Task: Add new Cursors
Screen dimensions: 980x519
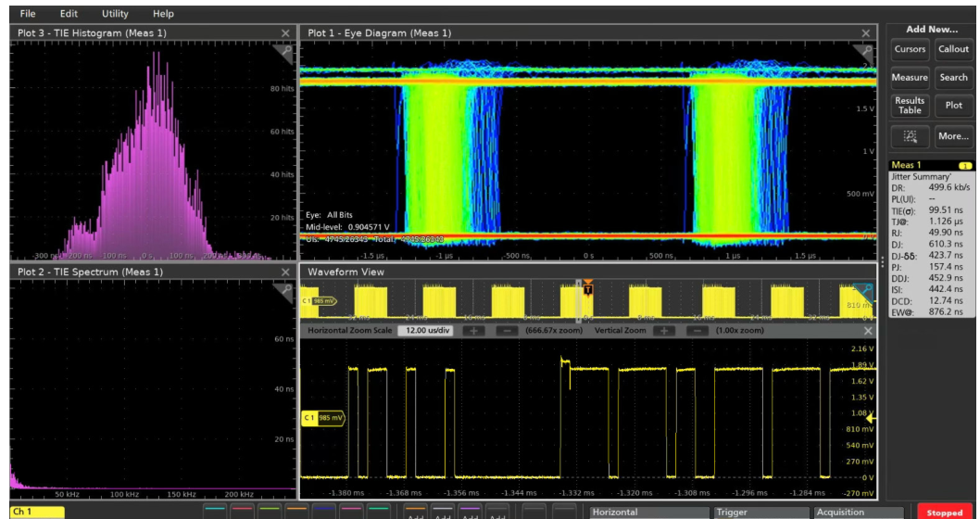Action: point(910,49)
